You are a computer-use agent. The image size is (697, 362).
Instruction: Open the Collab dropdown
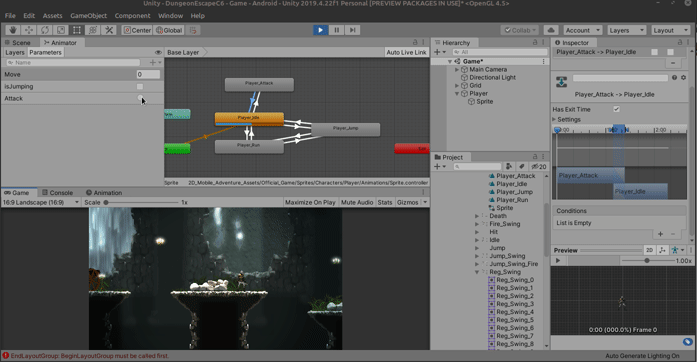click(520, 30)
